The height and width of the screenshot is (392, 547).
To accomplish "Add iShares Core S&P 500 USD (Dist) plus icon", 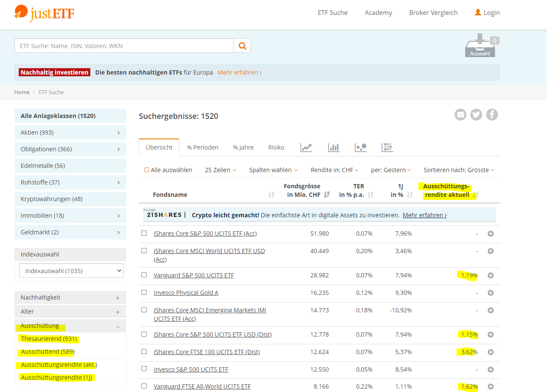I will point(490,335).
